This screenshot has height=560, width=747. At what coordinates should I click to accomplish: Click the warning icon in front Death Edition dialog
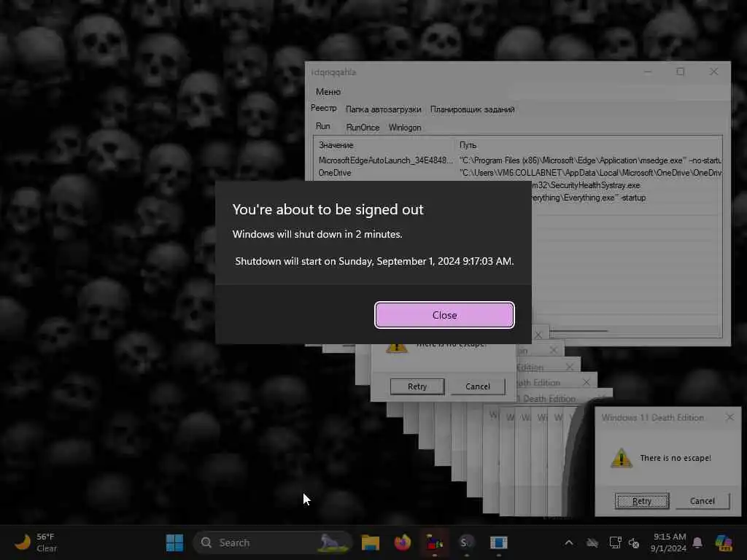pos(622,458)
